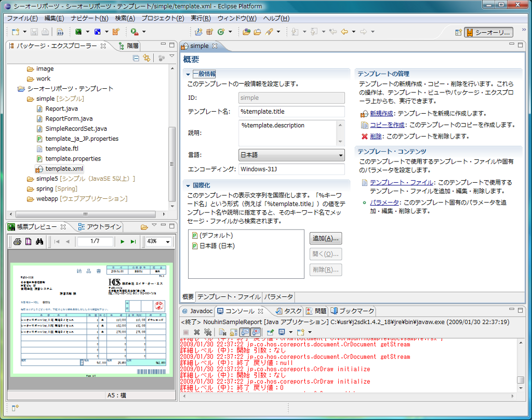Image resolution: width=532 pixels, height=420 pixels.
Task: Select Report.java in Package Explorer
Action: click(61, 109)
